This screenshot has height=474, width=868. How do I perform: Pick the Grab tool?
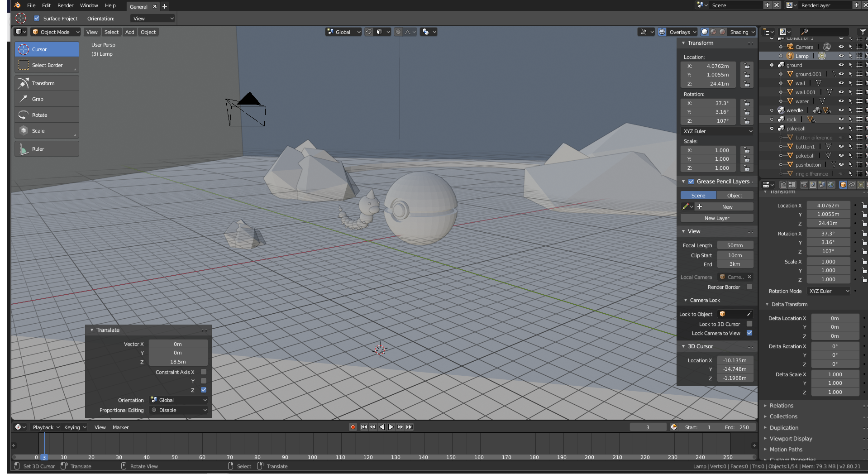(47, 99)
